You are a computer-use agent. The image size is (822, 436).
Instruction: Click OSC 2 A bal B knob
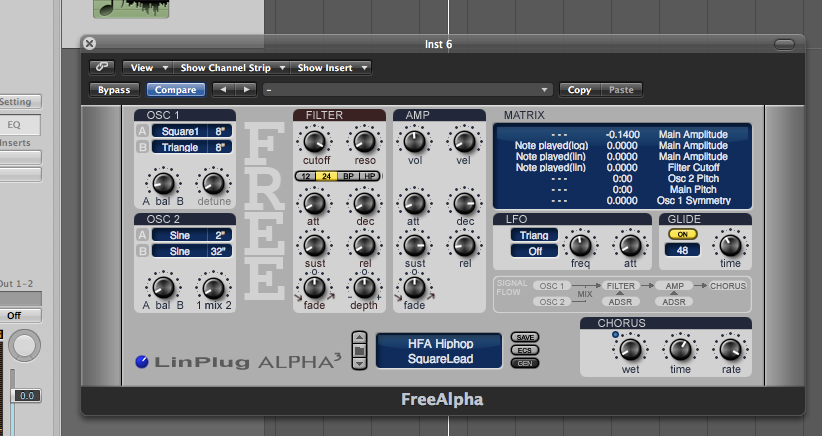163,287
